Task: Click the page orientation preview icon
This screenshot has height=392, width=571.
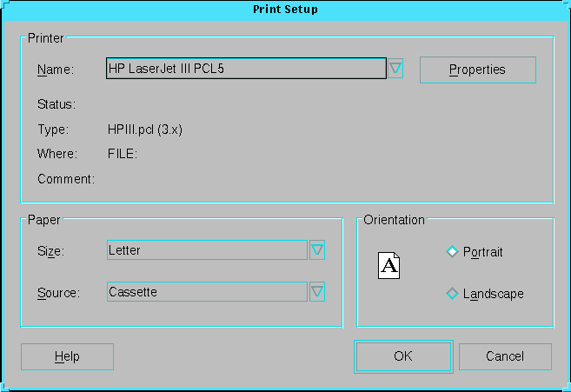Action: tap(390, 265)
